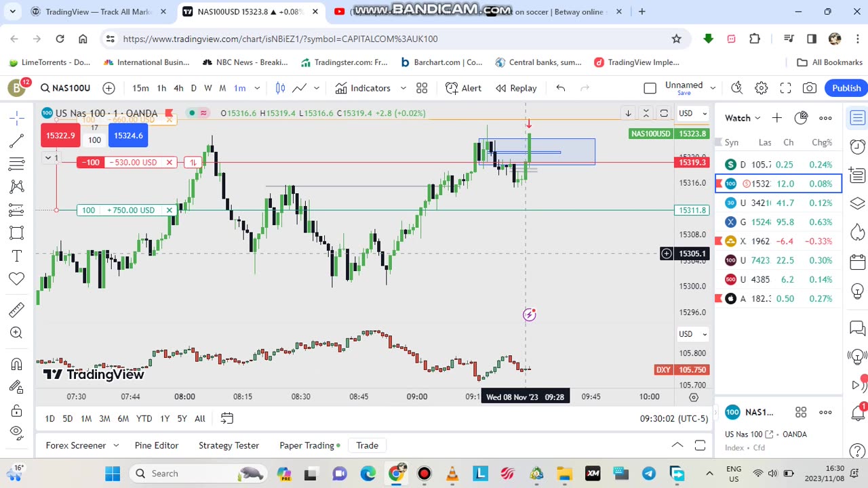Take a chart snapshot with camera icon

pyautogui.click(x=810, y=88)
